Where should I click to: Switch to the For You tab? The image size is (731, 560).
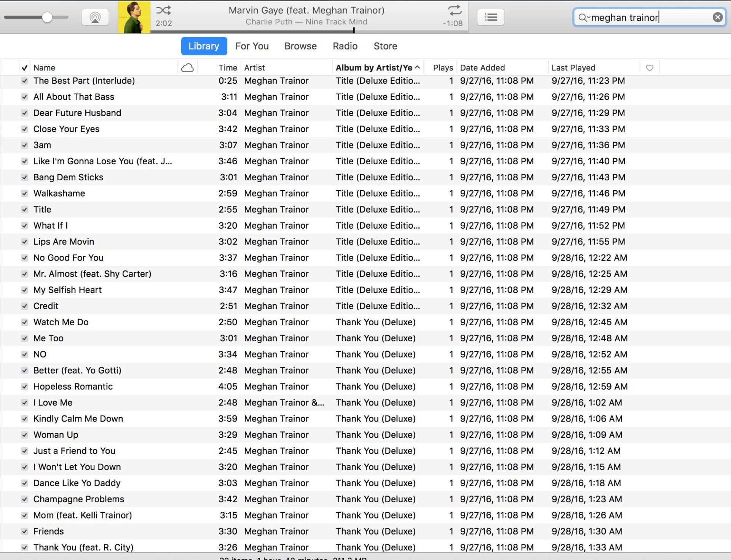(x=252, y=46)
